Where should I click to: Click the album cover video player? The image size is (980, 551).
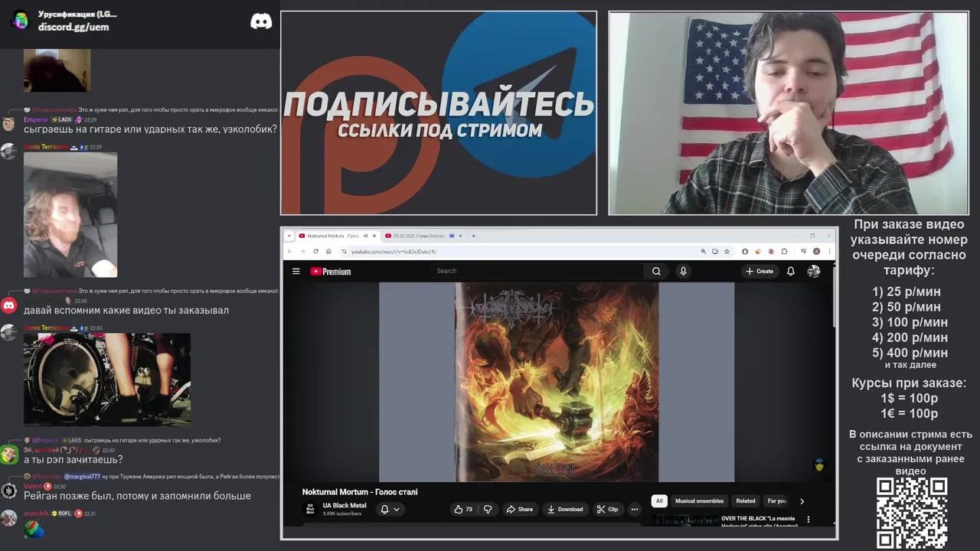[x=557, y=382]
